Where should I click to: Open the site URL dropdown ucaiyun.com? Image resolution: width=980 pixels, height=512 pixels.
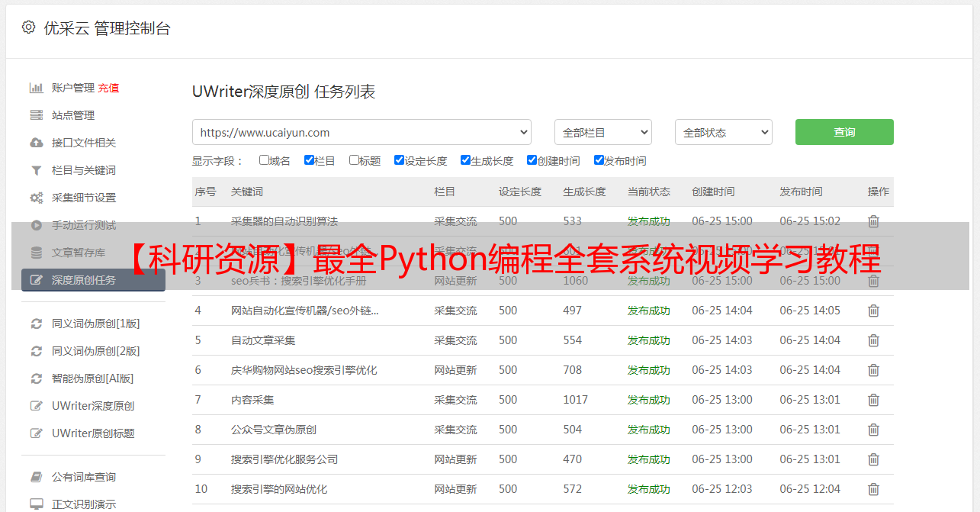(x=361, y=132)
